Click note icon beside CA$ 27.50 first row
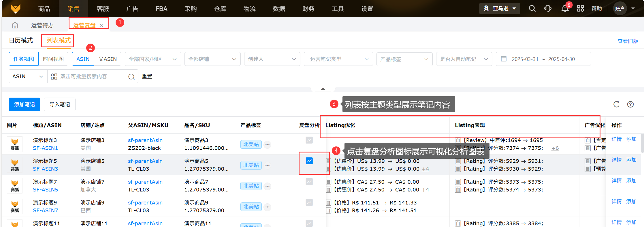644x227 pixels. click(329, 182)
